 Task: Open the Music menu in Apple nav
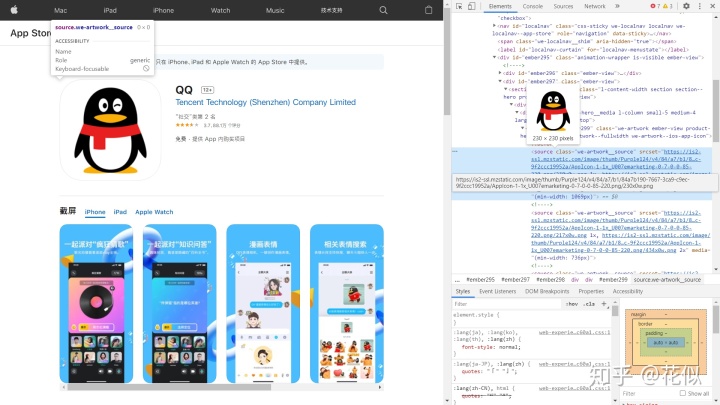[x=275, y=10]
